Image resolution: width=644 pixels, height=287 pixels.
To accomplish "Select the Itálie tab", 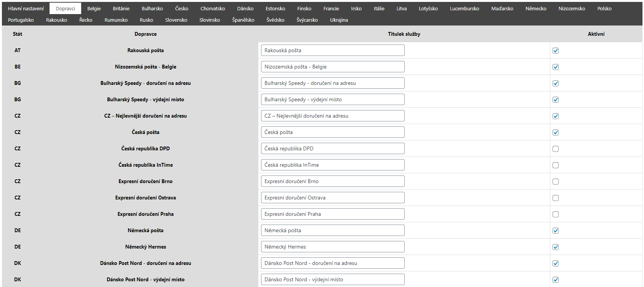I will [x=379, y=8].
